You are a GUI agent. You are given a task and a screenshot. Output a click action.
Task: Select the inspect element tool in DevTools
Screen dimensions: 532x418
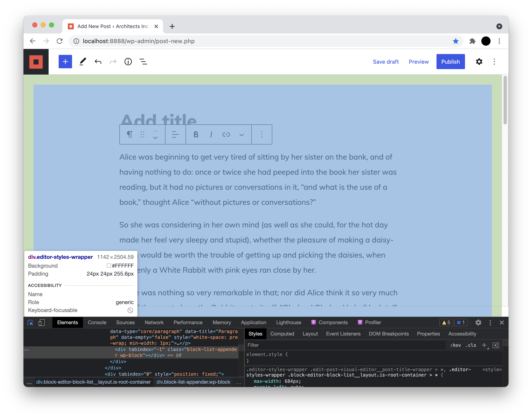point(30,323)
